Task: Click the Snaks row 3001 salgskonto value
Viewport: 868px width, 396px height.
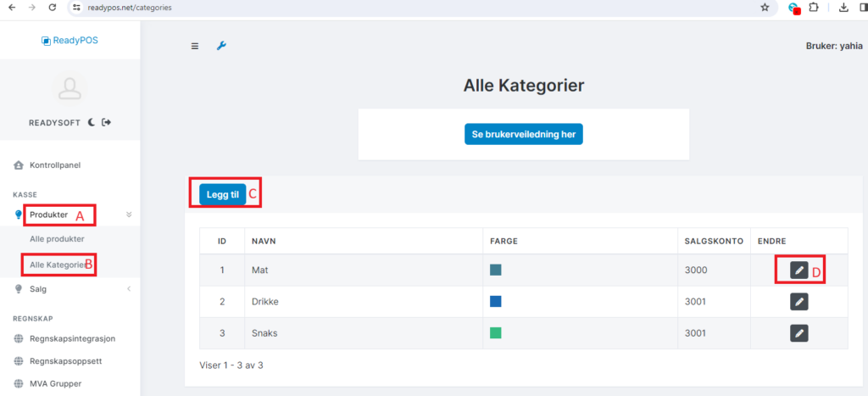Action: click(697, 333)
